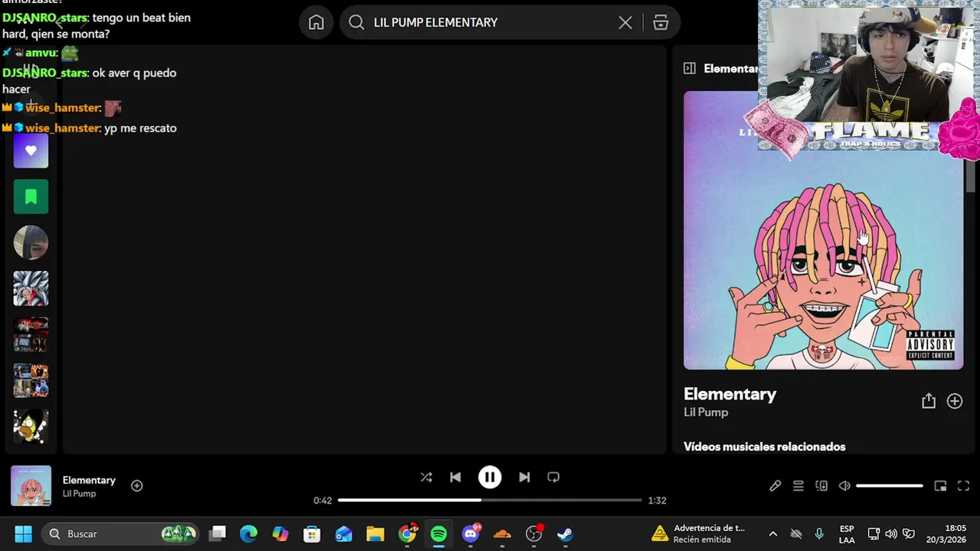The height and width of the screenshot is (551, 980).
Task: Open Vídeos musicales relacionados section
Action: [764, 447]
